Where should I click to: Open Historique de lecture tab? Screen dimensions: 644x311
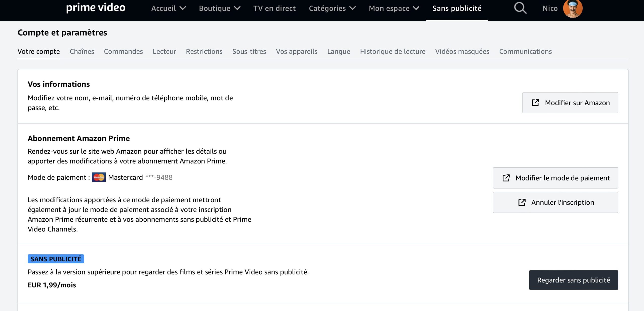click(x=393, y=51)
